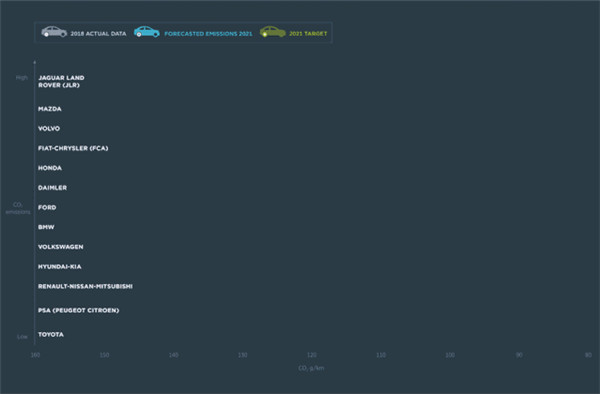600x394 pixels.
Task: Toggle the 2021 Target legend text
Action: click(308, 34)
